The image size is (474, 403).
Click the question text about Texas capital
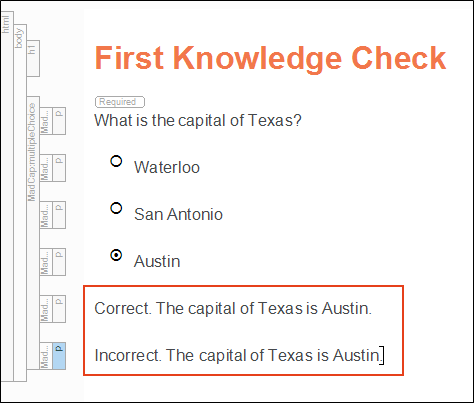[198, 121]
